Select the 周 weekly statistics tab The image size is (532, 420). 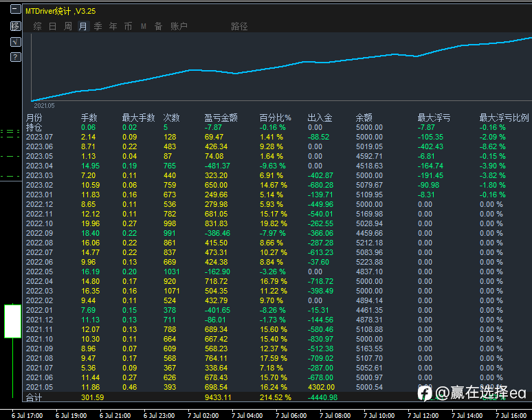tap(68, 26)
